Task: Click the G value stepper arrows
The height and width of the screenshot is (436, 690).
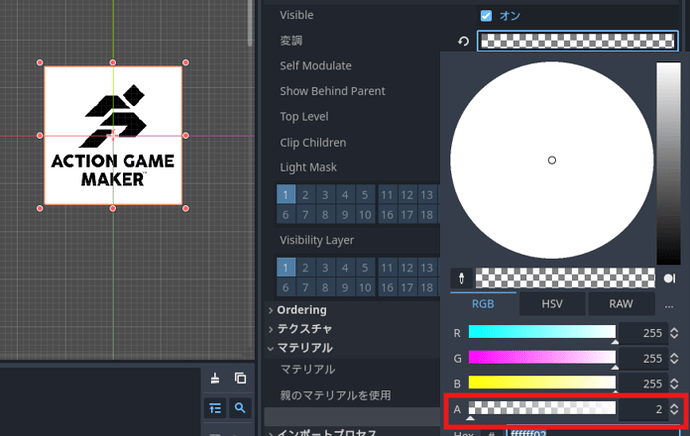Action: click(674, 359)
